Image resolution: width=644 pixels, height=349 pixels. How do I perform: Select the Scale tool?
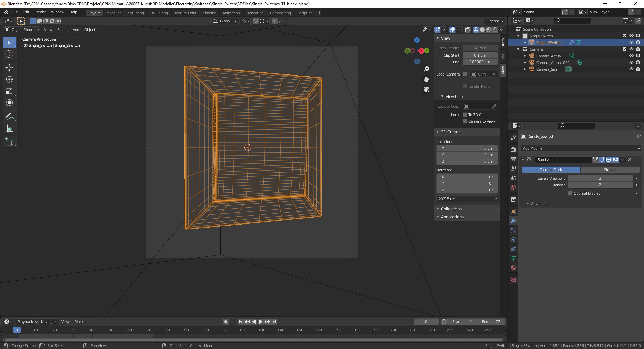[9, 91]
